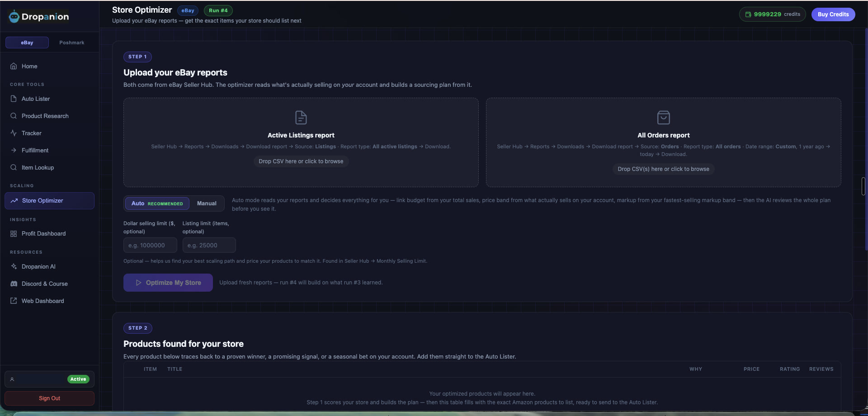Click the 9999229 credits balance pill
The image size is (868, 416).
pos(773,14)
